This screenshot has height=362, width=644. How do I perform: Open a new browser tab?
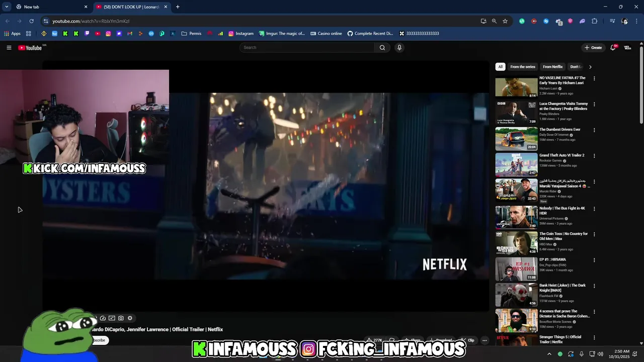tap(178, 7)
